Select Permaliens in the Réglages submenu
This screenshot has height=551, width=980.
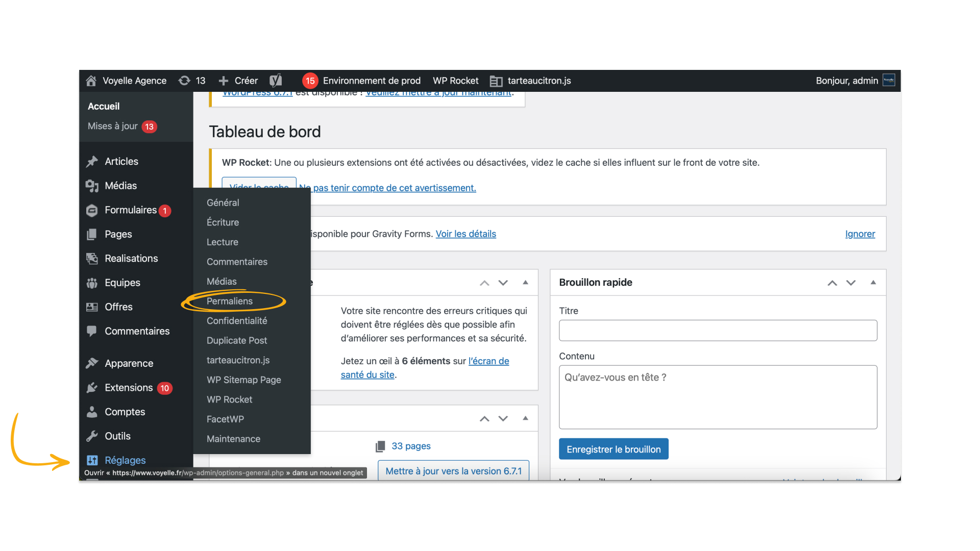pos(230,301)
